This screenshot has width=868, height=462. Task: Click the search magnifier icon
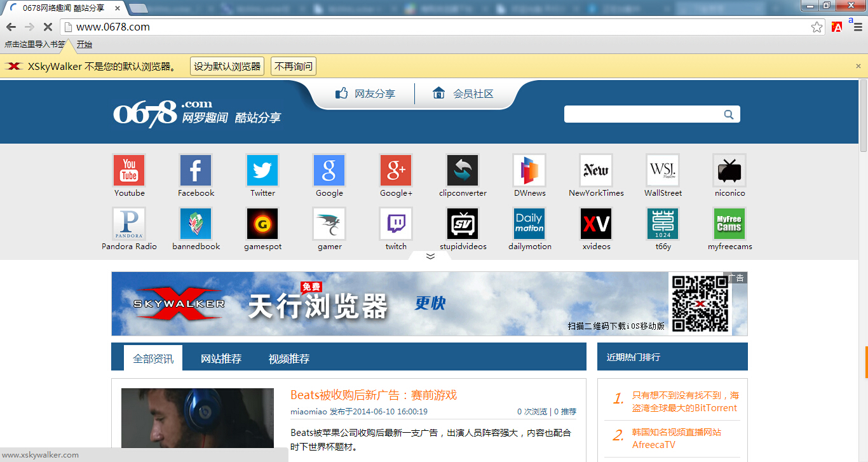[729, 114]
